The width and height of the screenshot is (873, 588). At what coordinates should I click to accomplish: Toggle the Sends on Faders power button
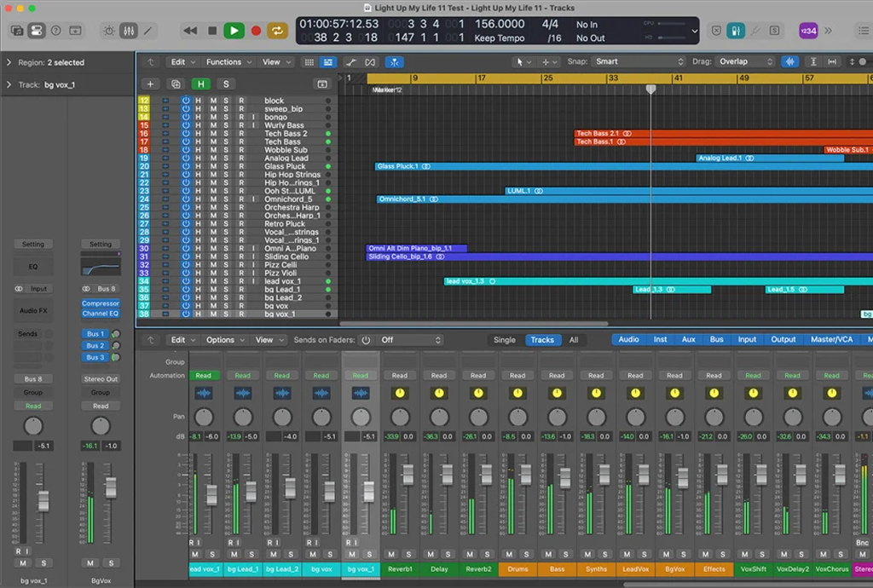pos(366,340)
